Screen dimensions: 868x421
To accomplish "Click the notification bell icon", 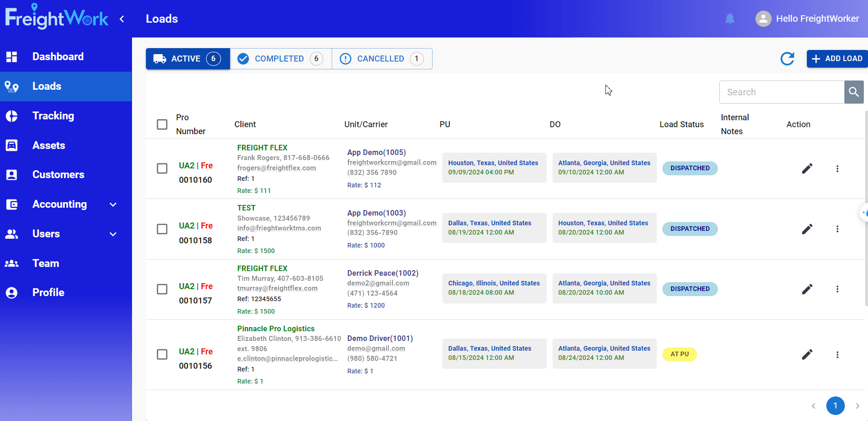I will [730, 19].
